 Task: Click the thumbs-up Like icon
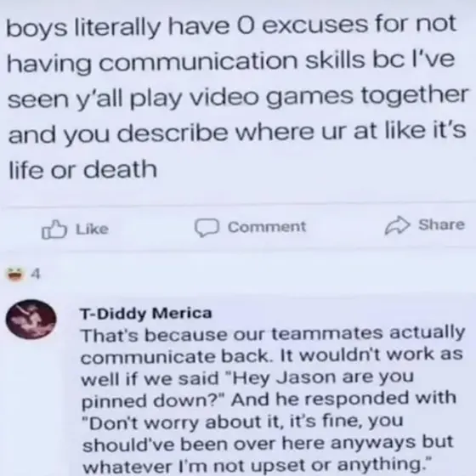(54, 229)
